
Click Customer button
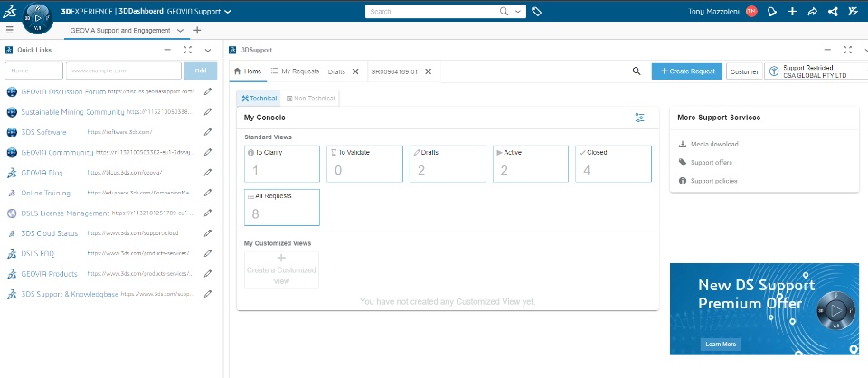[744, 71]
